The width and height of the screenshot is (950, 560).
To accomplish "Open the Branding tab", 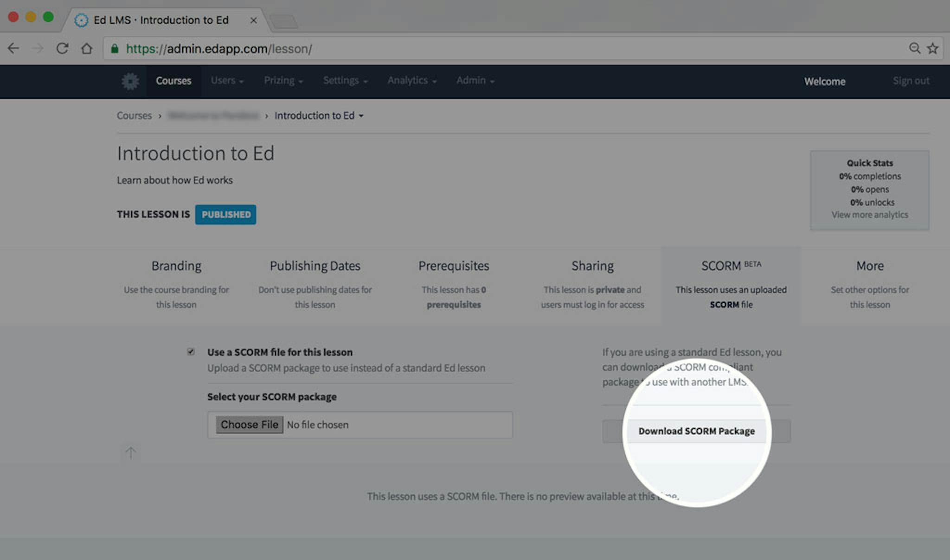I will click(x=175, y=265).
